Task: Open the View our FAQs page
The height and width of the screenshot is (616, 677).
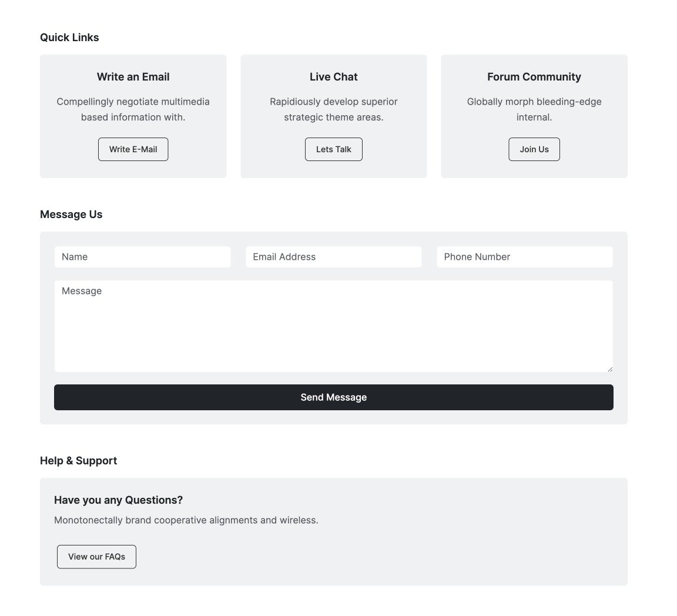Action: pyautogui.click(x=96, y=556)
